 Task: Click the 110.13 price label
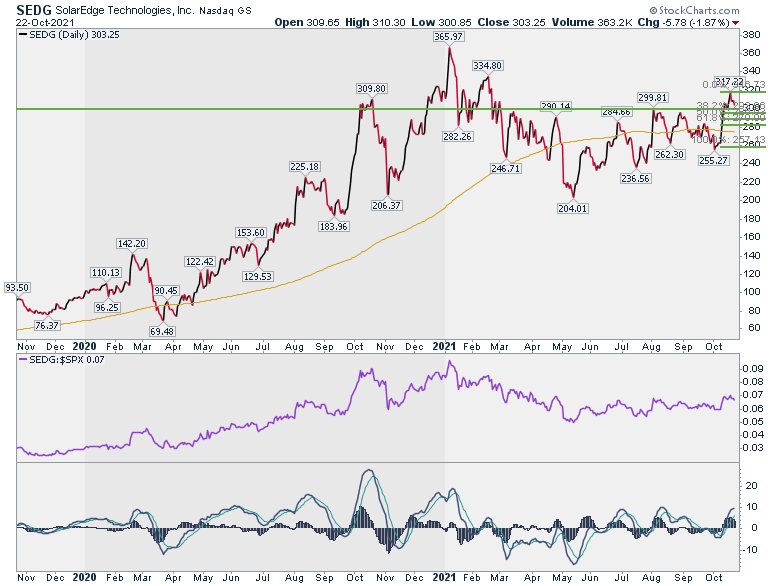pos(106,273)
